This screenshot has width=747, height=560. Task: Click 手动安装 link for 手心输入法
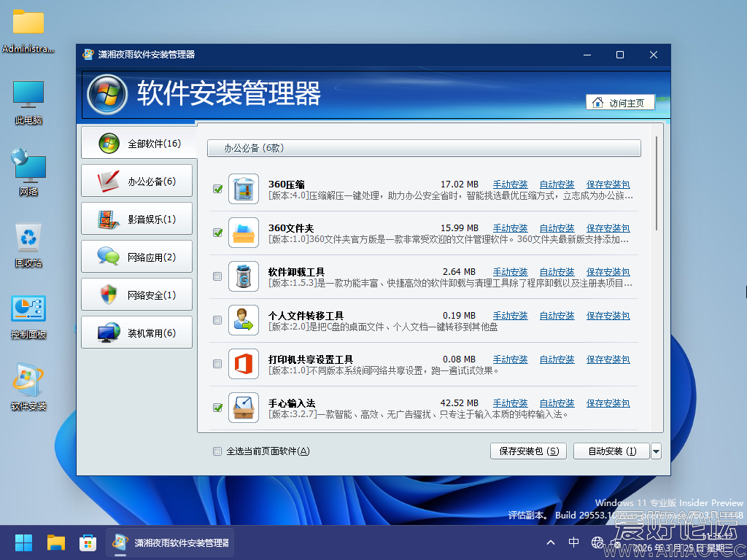tap(510, 404)
